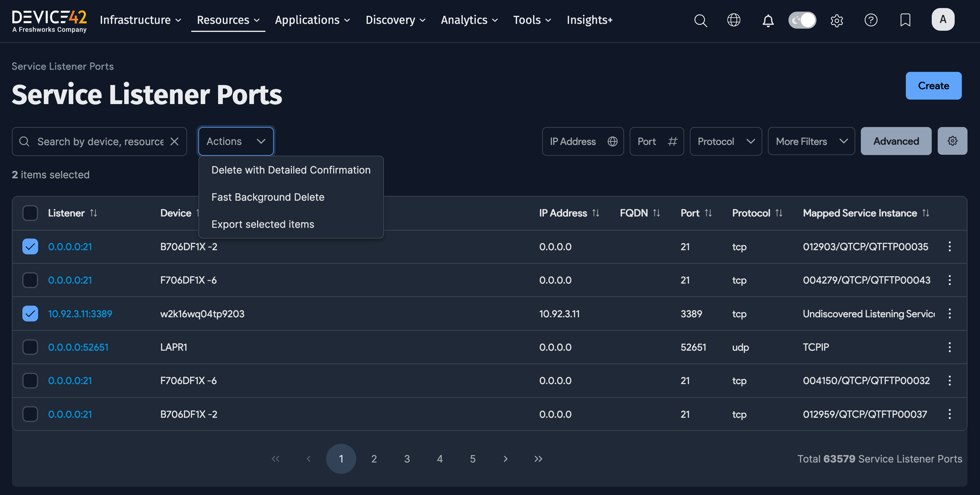Image resolution: width=980 pixels, height=495 pixels.
Task: Select Fast Background Delete from Actions menu
Action: tap(268, 197)
